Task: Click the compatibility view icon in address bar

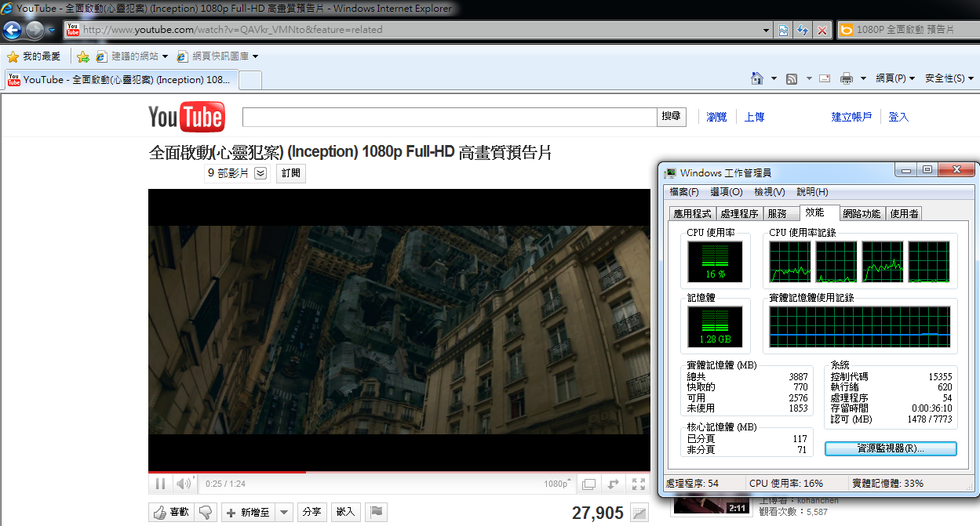Action: (783, 30)
